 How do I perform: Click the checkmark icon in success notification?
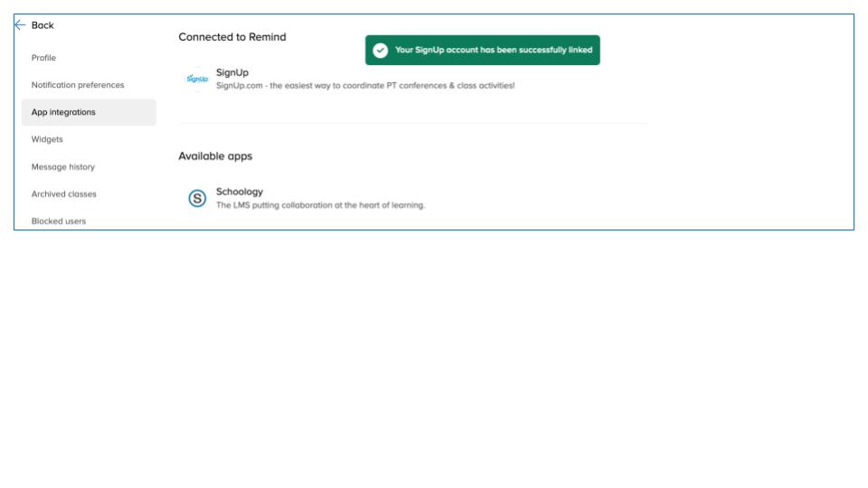click(x=381, y=51)
